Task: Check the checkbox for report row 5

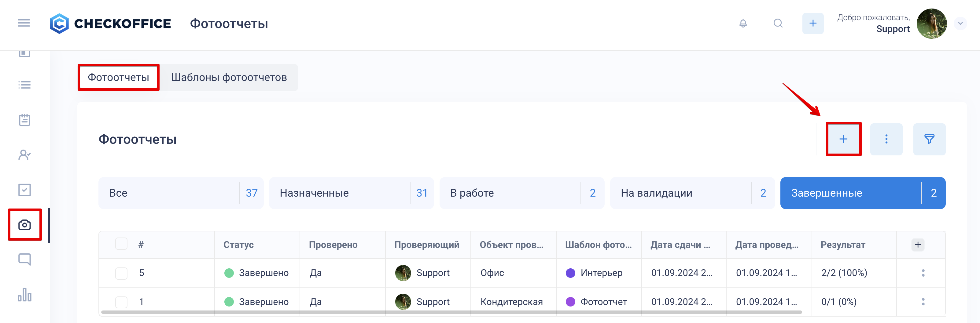Action: coord(121,273)
